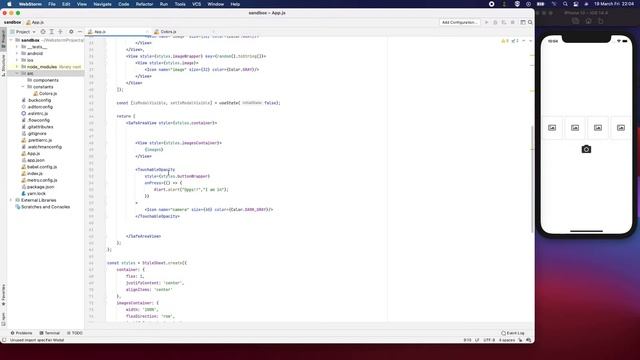Select .gitignore in project tree
Viewport: 640px width, 360px height.
coord(34,133)
